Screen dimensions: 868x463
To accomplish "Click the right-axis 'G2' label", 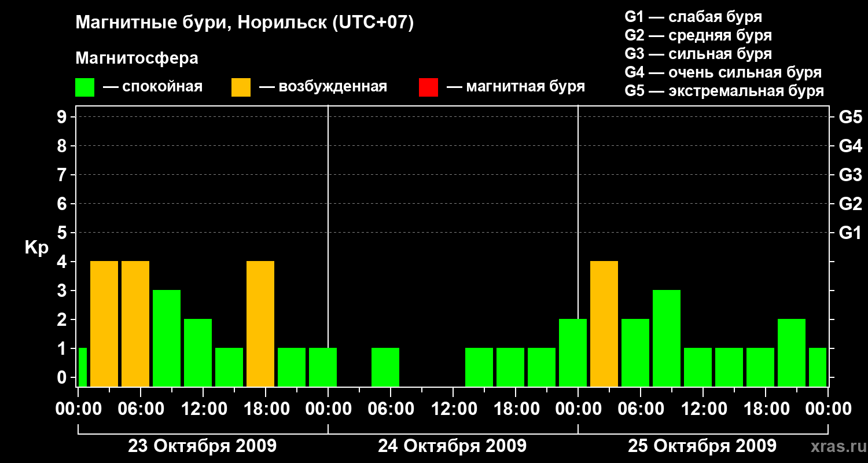I will coord(850,204).
